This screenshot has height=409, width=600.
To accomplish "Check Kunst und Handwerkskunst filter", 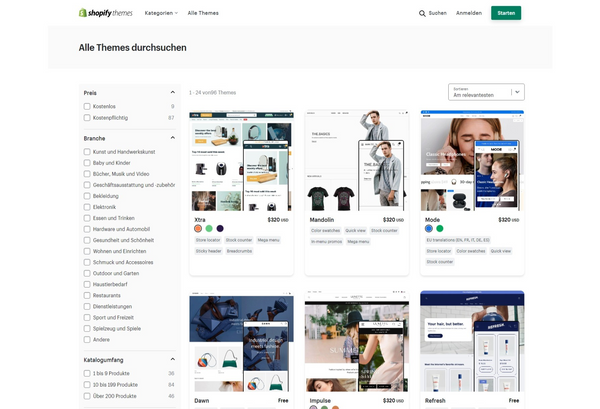I will [87, 152].
